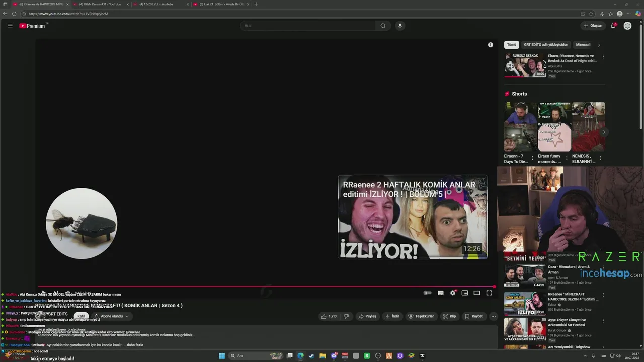Open options for Elraen, RRaenee, Nemesis video

603,56
